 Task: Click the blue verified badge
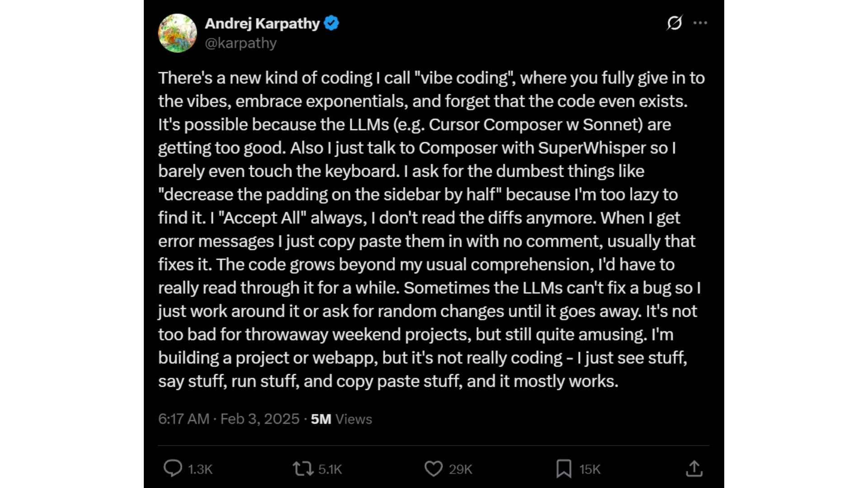coord(331,23)
